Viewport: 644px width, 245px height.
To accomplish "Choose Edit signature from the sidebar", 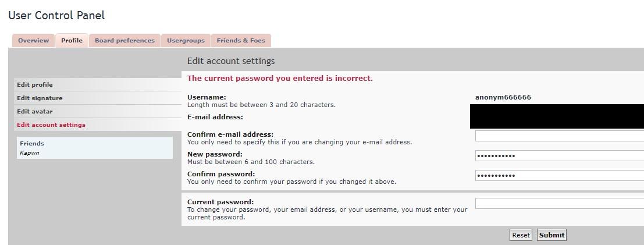I will coord(40,98).
